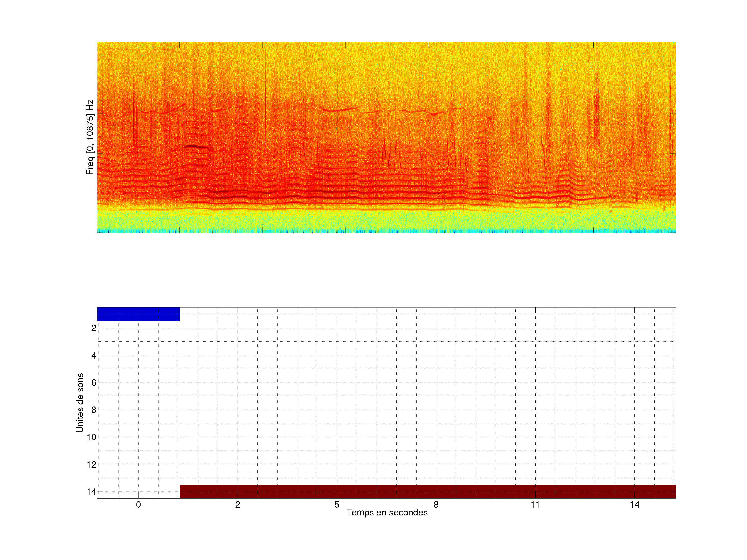The height and width of the screenshot is (560, 747).
Task: Click the x-axis tick label 8
Action: 436,505
